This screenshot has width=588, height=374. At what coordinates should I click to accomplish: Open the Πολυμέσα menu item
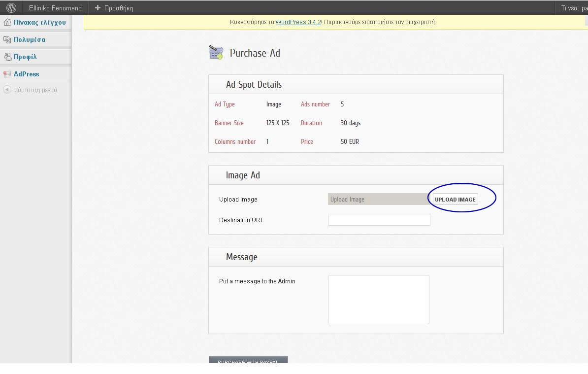pyautogui.click(x=30, y=39)
